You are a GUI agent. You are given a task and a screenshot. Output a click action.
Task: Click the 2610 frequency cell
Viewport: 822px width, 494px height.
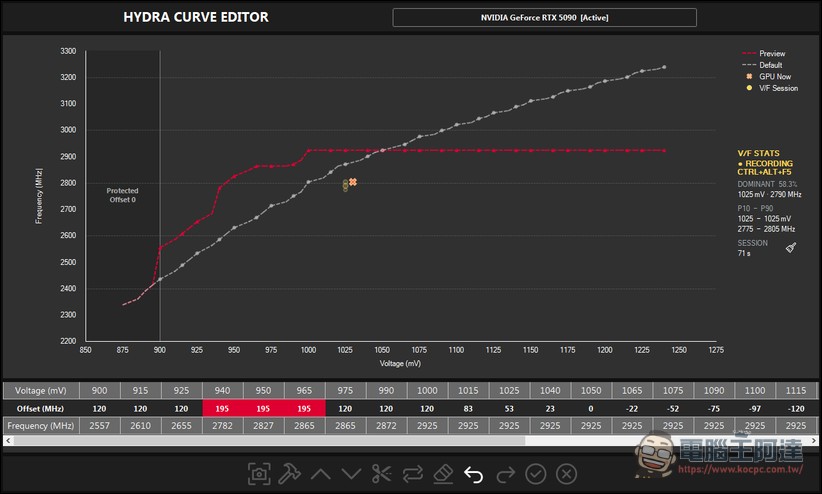tap(140, 426)
